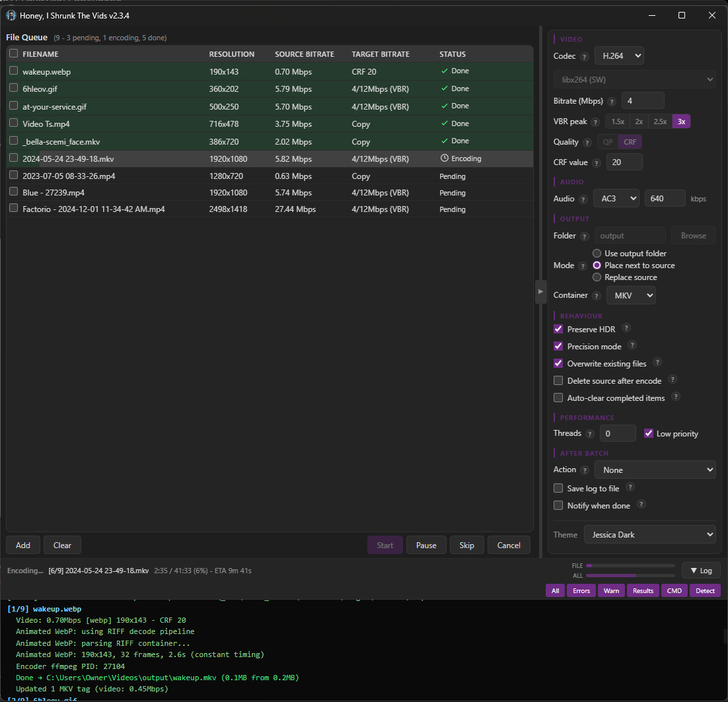
Task: Click the help icon beside CRF value
Action: click(x=597, y=163)
